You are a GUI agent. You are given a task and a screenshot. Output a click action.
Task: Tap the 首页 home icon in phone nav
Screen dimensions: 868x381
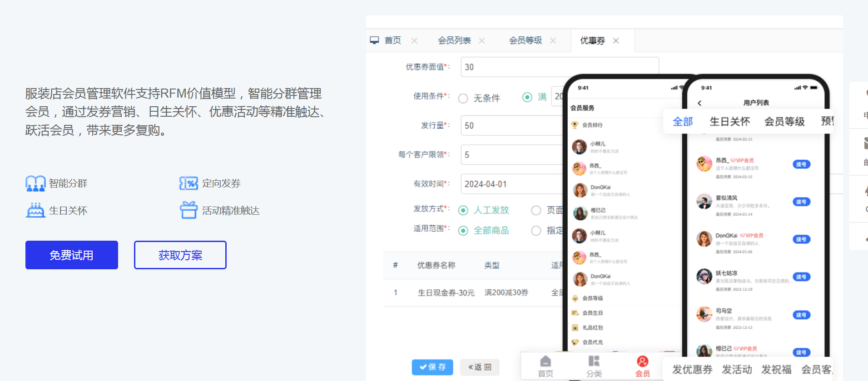click(x=546, y=361)
